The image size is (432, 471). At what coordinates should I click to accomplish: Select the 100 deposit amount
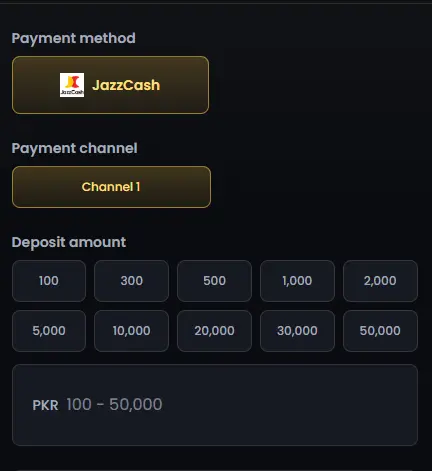point(49,281)
